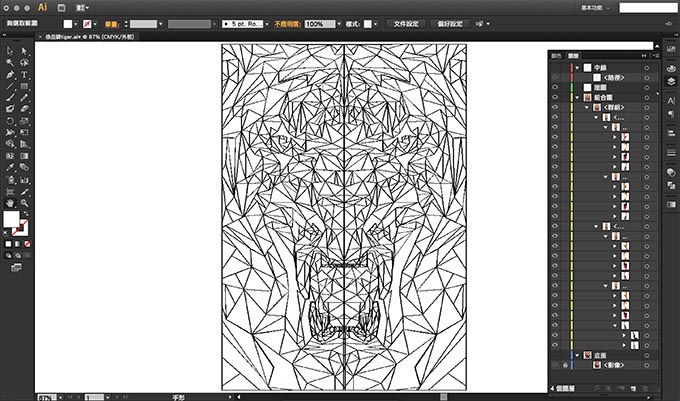
Task: Select the Selection tool (black arrow)
Action: pyautogui.click(x=10, y=51)
